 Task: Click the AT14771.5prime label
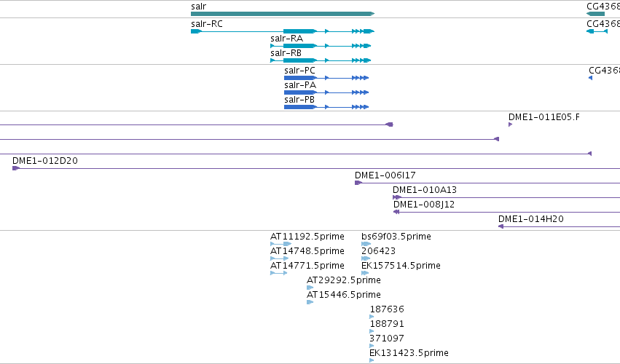(307, 266)
